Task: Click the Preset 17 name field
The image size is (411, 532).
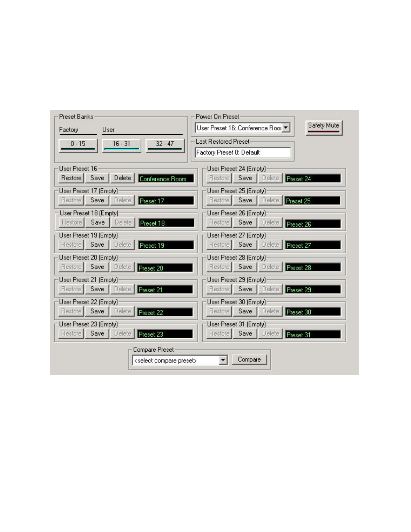Action: coord(166,201)
